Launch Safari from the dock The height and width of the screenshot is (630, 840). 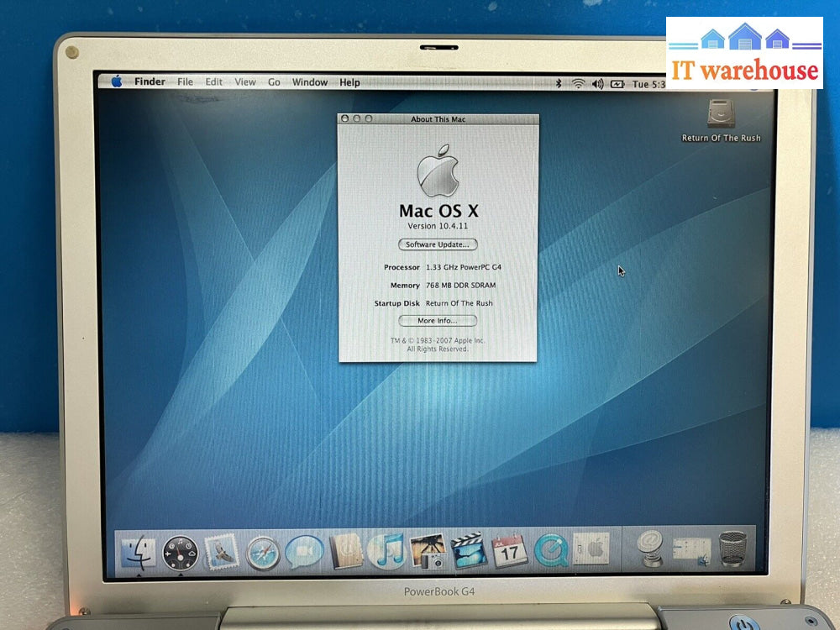pos(263,552)
